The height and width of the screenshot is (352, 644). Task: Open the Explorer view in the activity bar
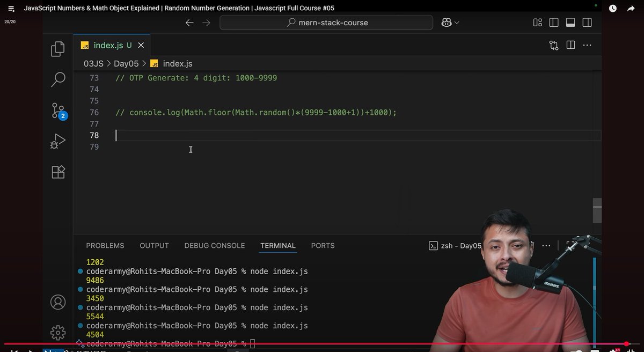[x=57, y=48]
